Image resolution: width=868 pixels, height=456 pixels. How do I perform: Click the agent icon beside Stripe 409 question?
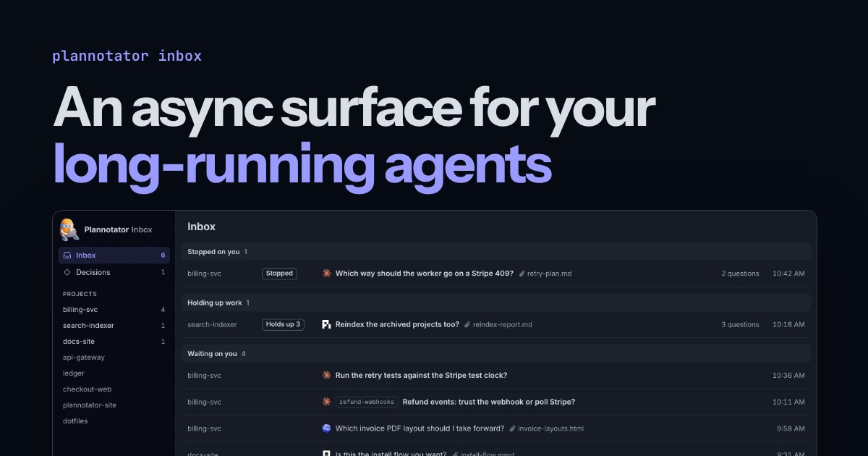click(326, 274)
